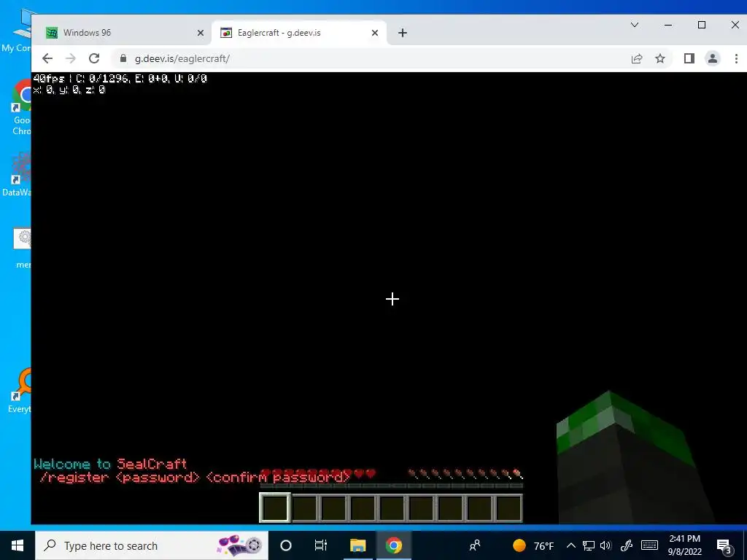747x560 pixels.
Task: Open Task View on taskbar
Action: (321, 545)
